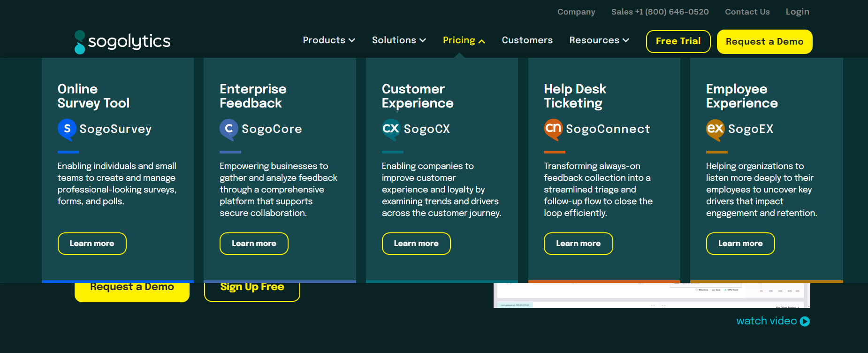Click the dashboard preview thumbnail
The height and width of the screenshot is (353, 868).
click(x=651, y=296)
